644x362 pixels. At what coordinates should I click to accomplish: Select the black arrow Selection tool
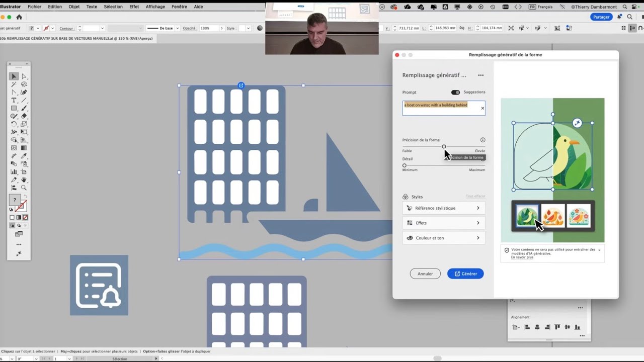[x=14, y=76]
